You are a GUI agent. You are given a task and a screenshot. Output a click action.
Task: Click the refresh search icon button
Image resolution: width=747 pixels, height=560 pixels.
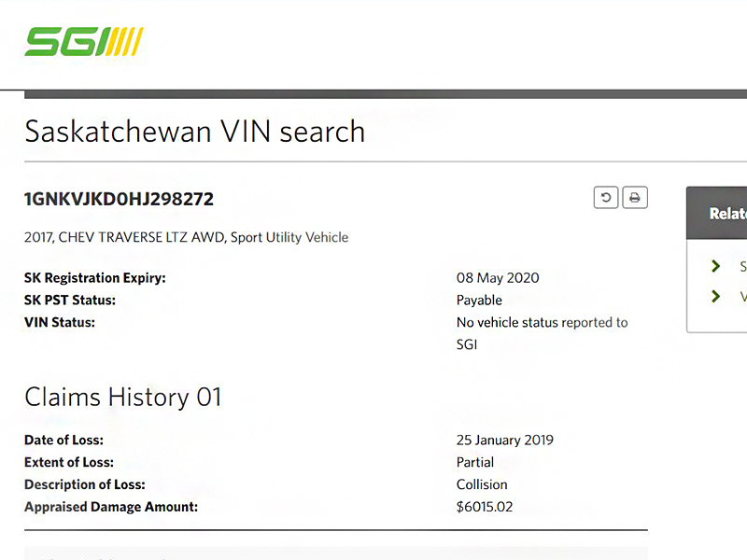(x=606, y=197)
